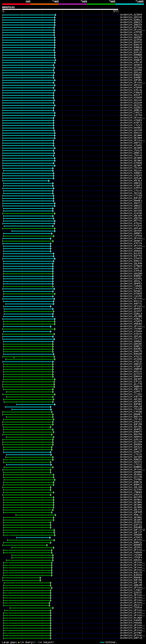This screenshot has height=644, width=146.
Task: Select the UniRef100_Q9FI37-2 label
Action: pyautogui.click(x=132, y=530)
